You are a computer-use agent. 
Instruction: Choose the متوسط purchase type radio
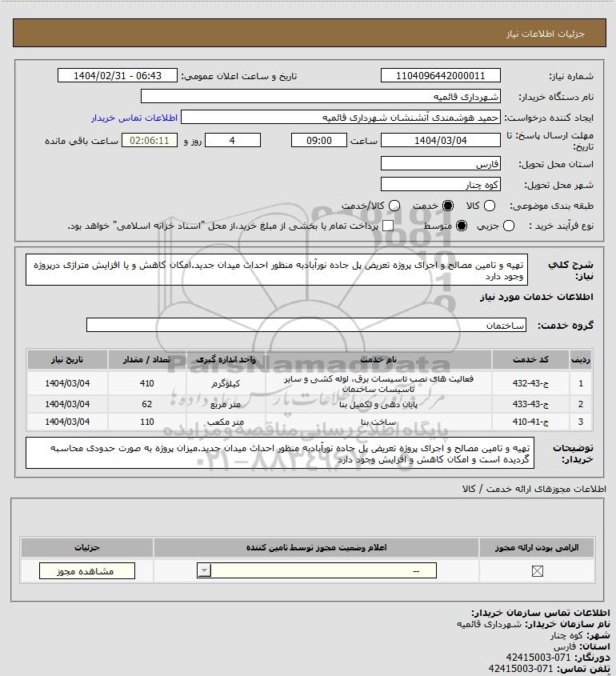(x=462, y=226)
